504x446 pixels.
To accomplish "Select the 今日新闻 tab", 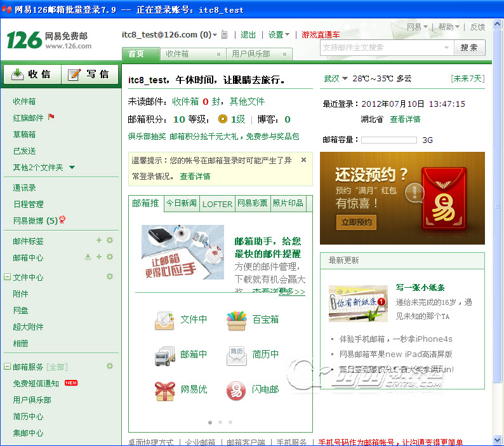I will (x=182, y=203).
